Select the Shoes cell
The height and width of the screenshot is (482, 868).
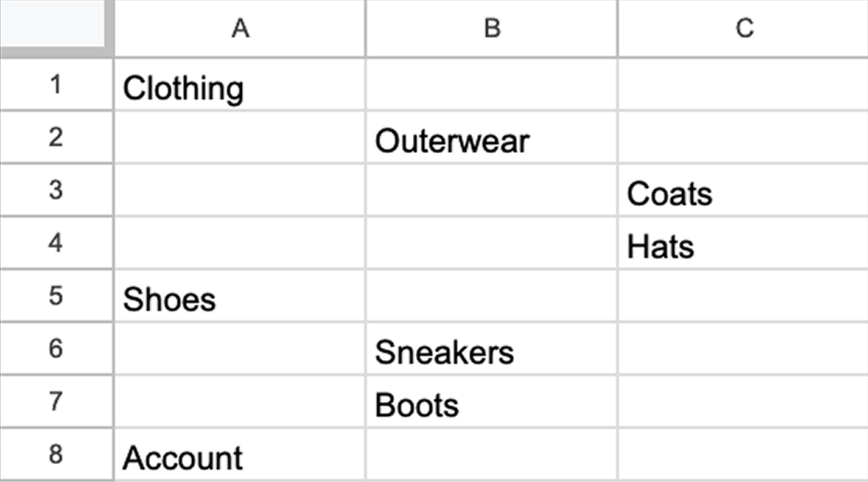pyautogui.click(x=240, y=297)
